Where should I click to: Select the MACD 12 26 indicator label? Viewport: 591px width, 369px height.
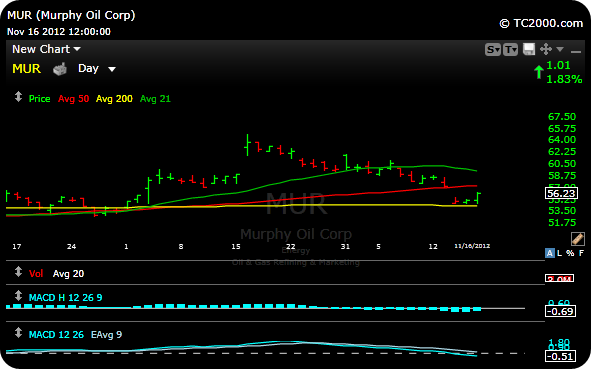[x=56, y=335]
